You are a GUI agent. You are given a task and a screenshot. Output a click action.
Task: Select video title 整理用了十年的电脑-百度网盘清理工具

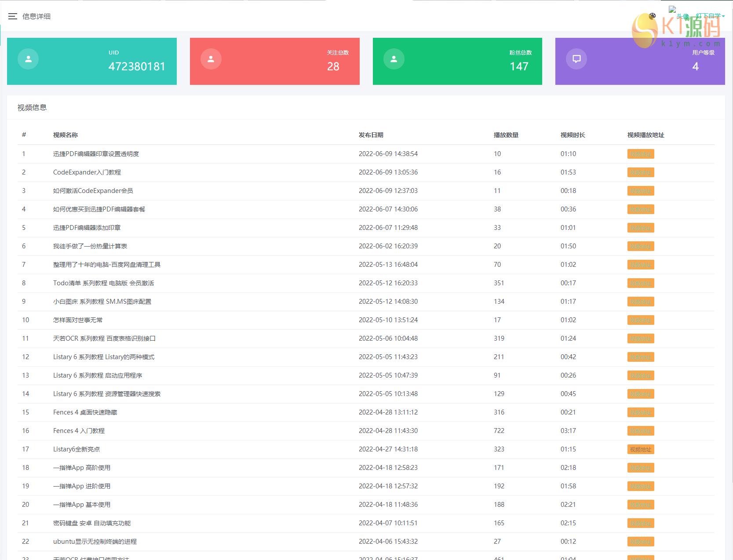(107, 265)
